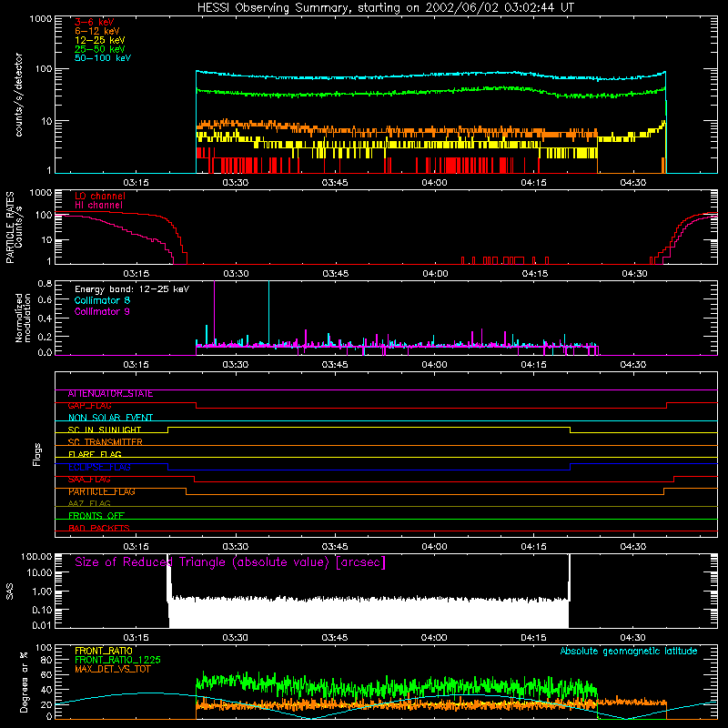Image resolution: width=728 pixels, height=728 pixels.
Task: Click the yellow 12-25 keV count-rate legend entry
Action: point(100,40)
